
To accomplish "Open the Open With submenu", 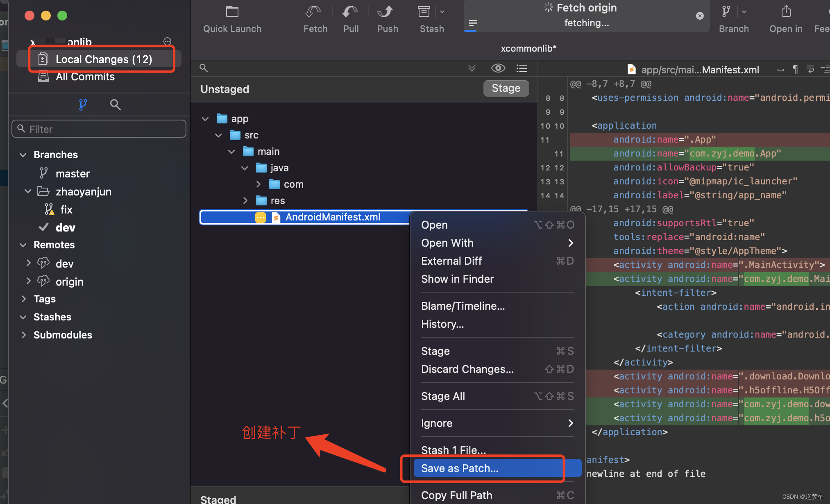I will [x=497, y=243].
